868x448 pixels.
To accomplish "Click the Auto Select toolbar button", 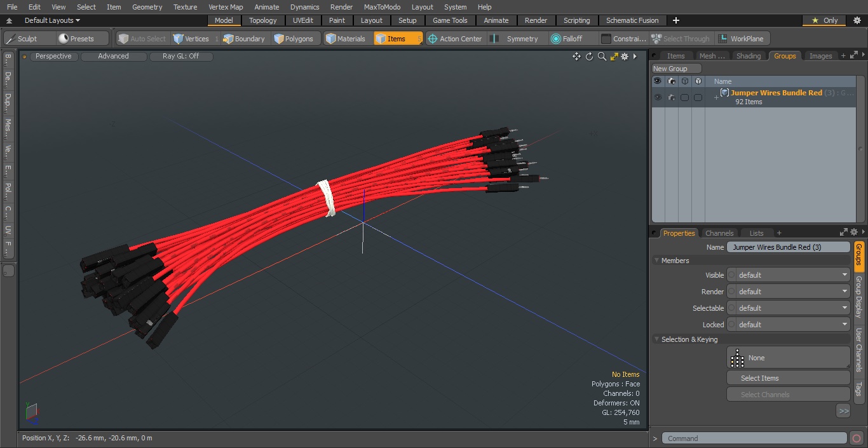I will pyautogui.click(x=142, y=39).
